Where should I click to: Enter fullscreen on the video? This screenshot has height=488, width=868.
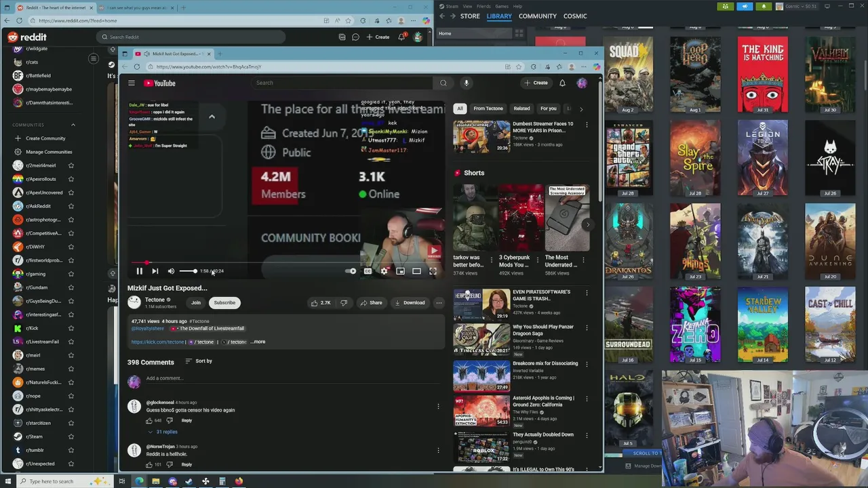[433, 271]
